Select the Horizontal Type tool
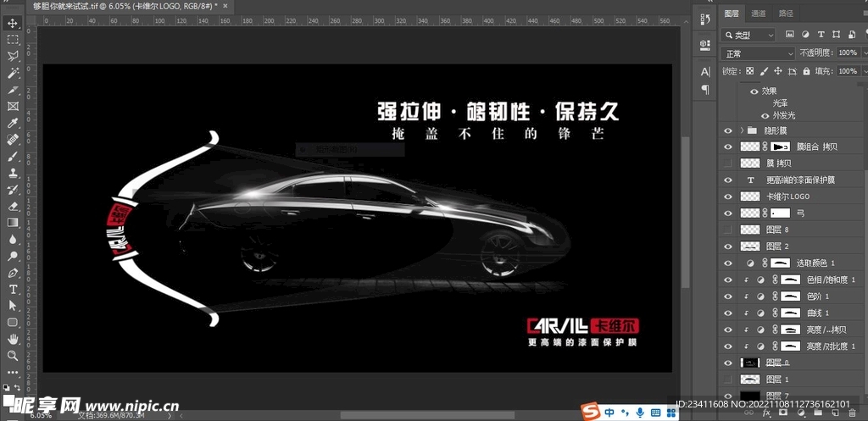Screen dimensions: 868x421 (13, 289)
